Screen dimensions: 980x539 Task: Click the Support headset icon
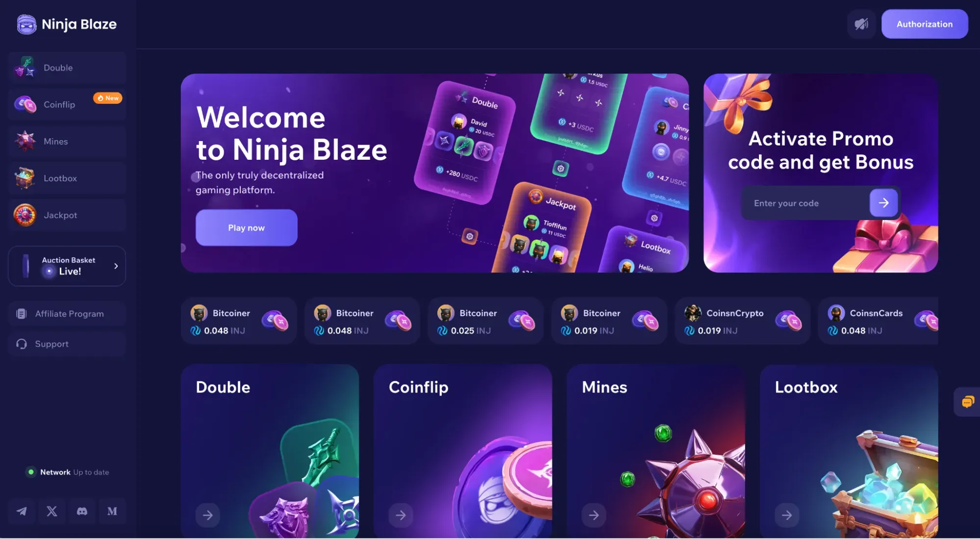pyautogui.click(x=22, y=344)
